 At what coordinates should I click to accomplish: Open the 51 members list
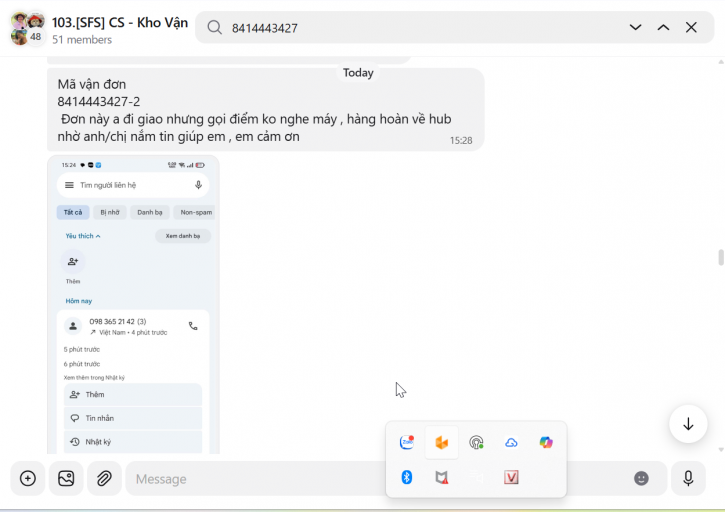82,40
